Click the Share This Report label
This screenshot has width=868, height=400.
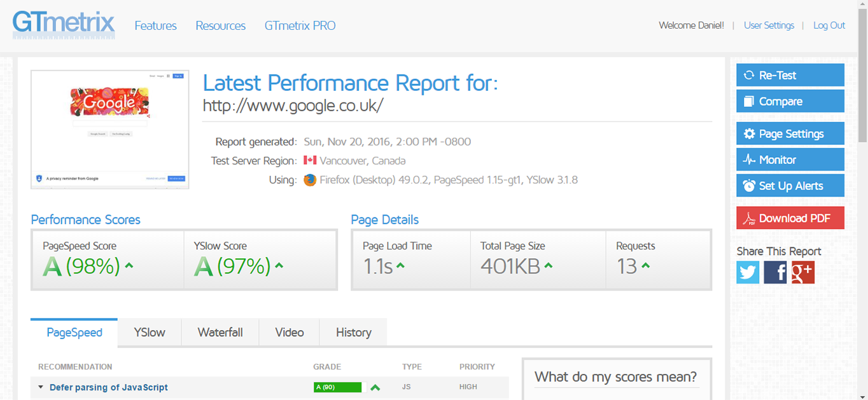tap(779, 251)
